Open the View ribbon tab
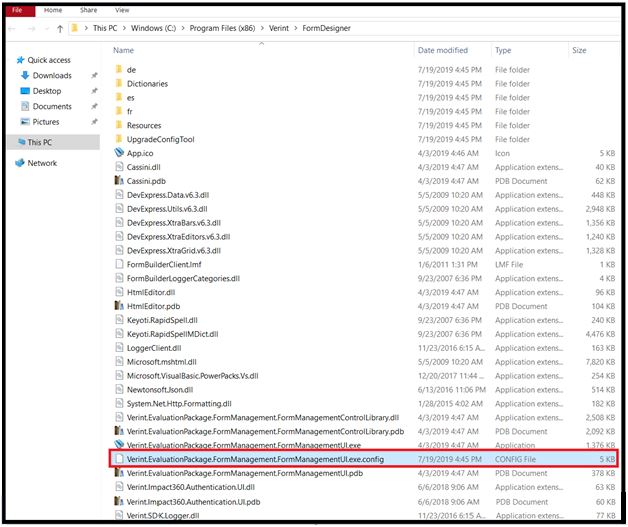The width and height of the screenshot is (628, 527). point(122,10)
